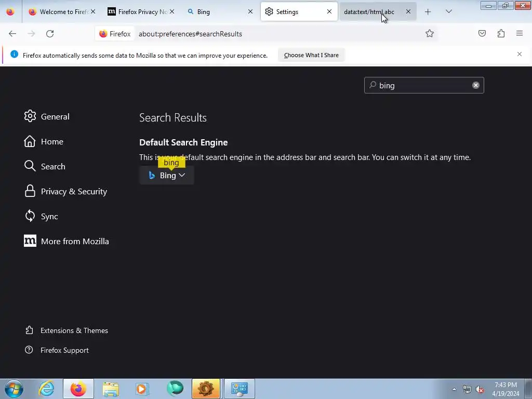Open the Search settings category
The image size is (532, 399).
[x=45, y=166]
